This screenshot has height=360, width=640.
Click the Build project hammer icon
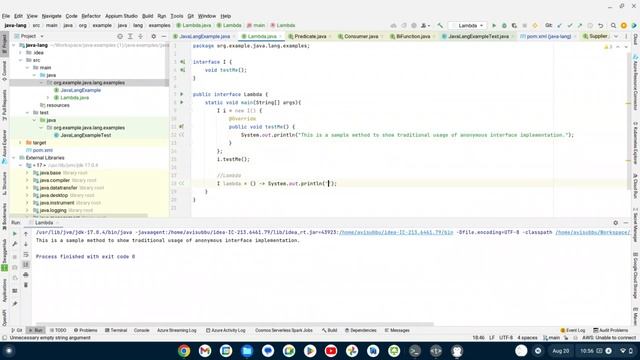[440, 25]
